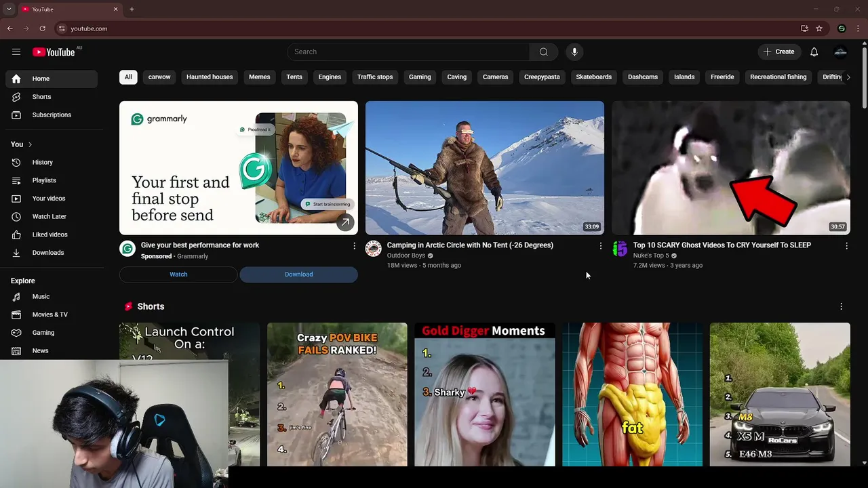Open the Crazy POV Bike Fails short
This screenshot has width=868, height=488.
pyautogui.click(x=337, y=394)
